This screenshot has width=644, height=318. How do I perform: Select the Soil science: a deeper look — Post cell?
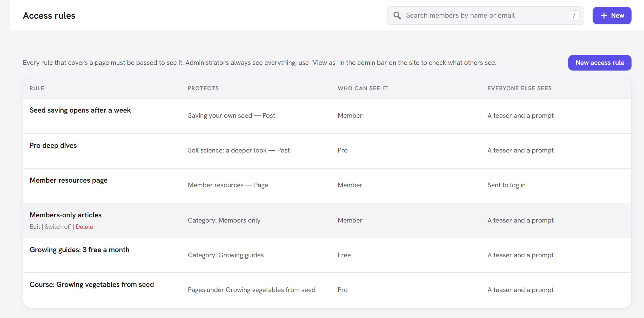(239, 150)
